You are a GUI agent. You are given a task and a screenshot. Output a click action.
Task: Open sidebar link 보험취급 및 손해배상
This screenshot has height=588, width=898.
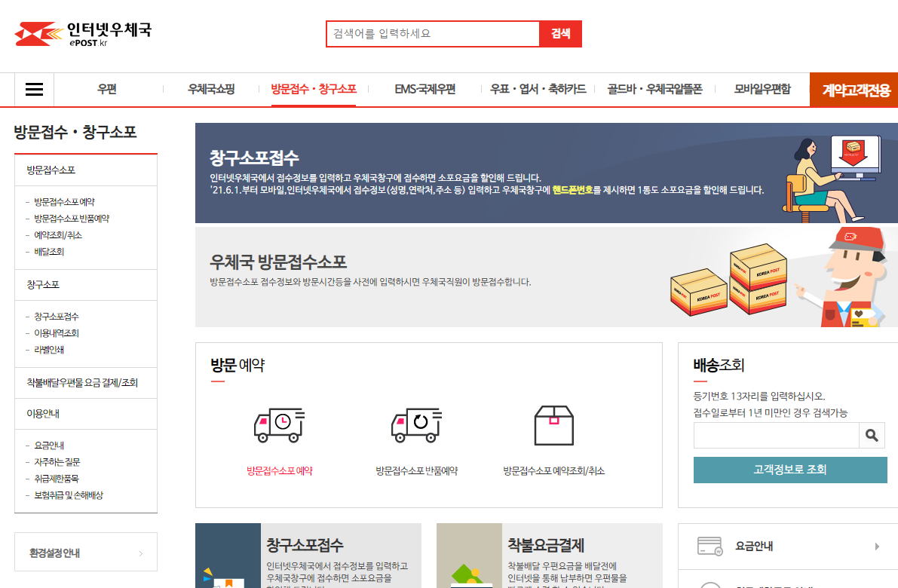click(x=68, y=495)
